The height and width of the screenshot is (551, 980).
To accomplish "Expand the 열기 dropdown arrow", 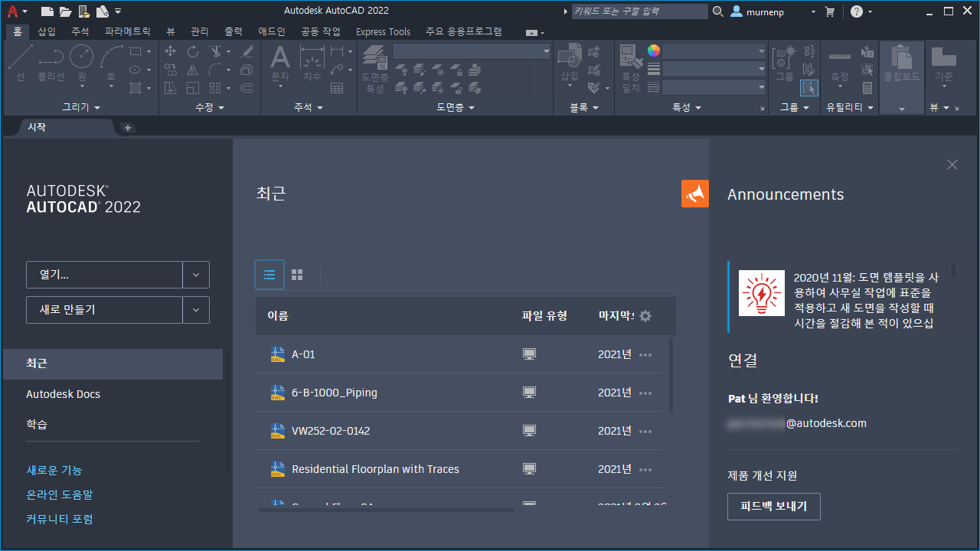I will point(196,275).
